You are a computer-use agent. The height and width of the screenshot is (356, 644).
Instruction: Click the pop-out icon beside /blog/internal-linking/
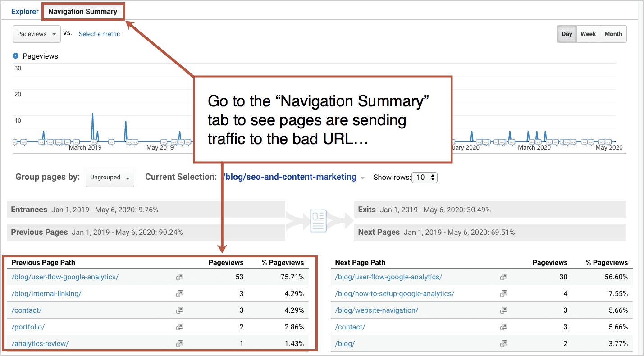(179, 293)
